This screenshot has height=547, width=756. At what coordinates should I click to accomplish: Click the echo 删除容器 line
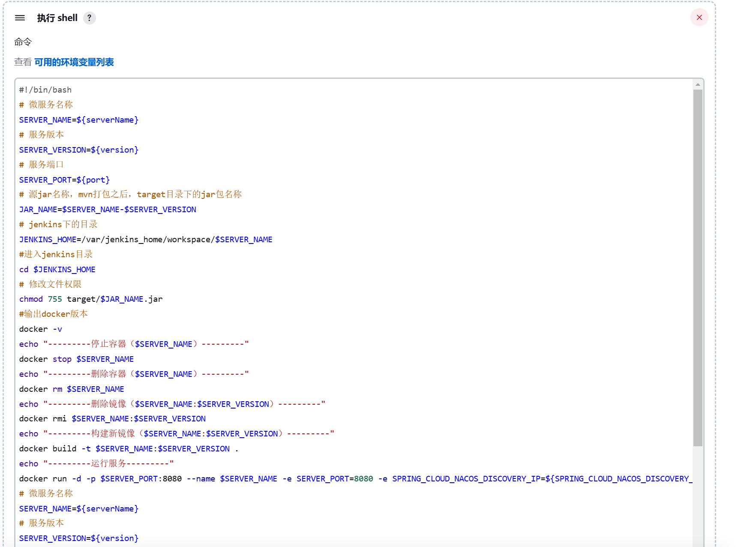point(134,374)
